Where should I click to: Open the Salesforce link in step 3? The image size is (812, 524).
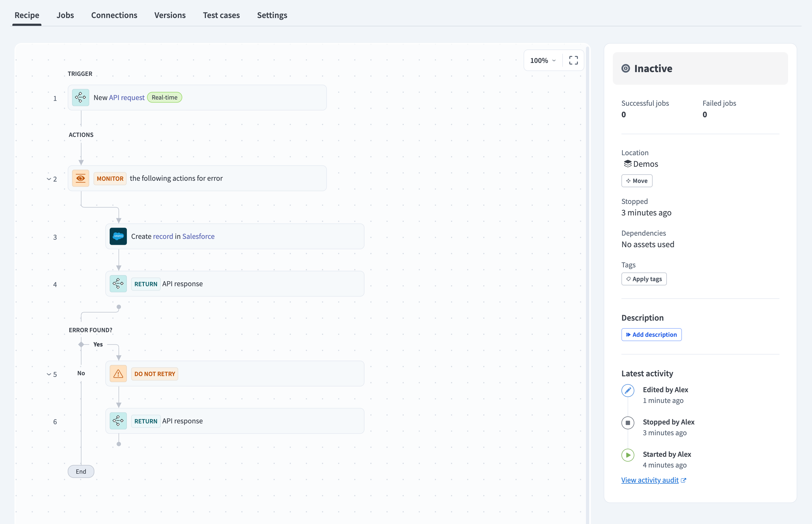[198, 236]
